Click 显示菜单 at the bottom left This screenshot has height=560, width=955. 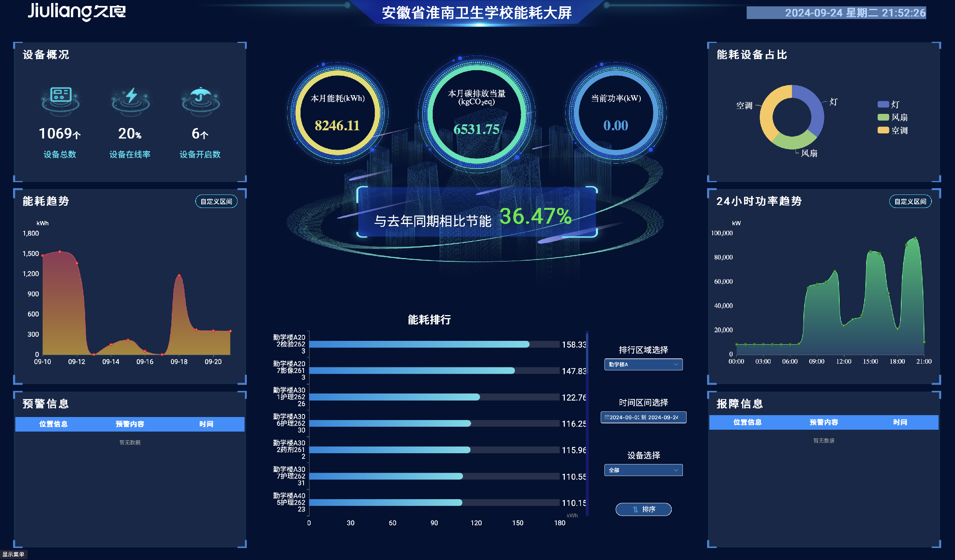pos(13,554)
